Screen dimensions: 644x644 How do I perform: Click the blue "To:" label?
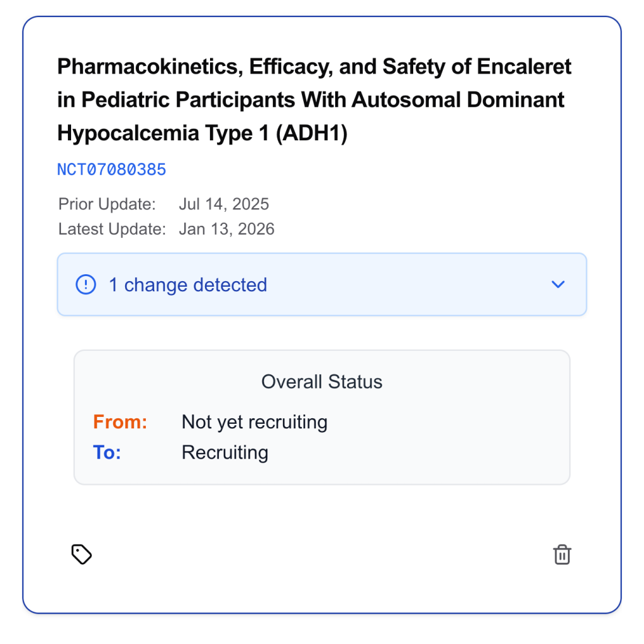(x=107, y=453)
